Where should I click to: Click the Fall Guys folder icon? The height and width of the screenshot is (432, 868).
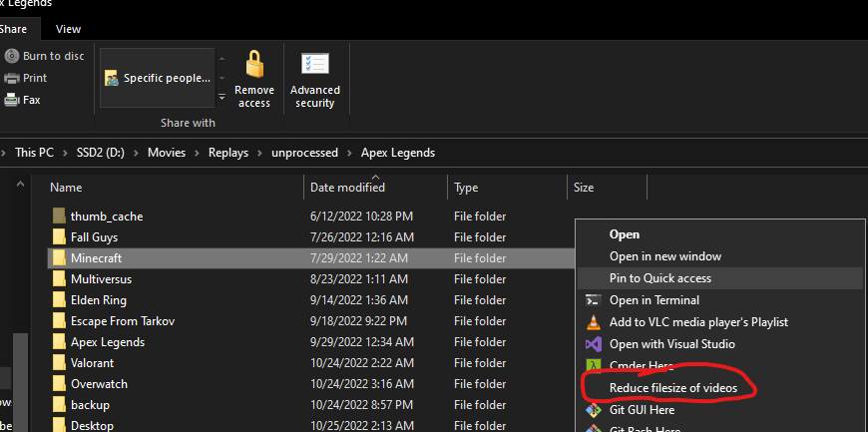point(59,237)
